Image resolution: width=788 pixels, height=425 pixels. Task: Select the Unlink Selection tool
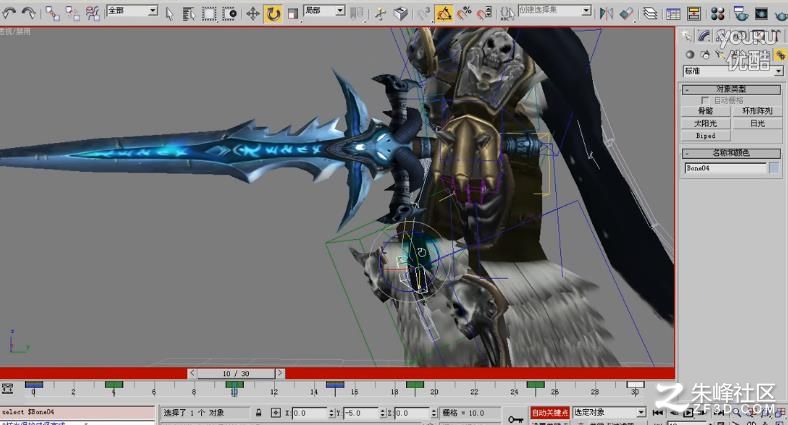(72, 13)
